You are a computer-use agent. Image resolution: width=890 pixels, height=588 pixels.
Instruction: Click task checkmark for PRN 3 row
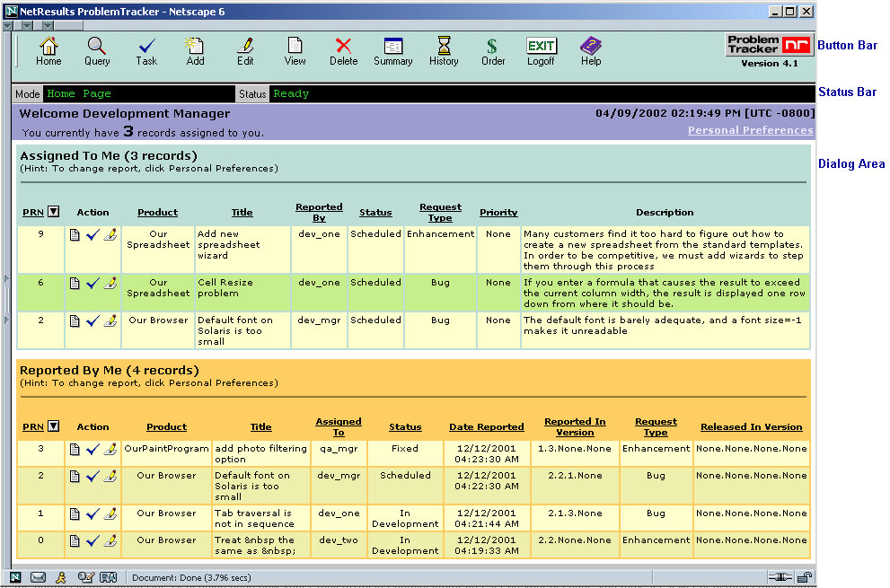(x=93, y=450)
